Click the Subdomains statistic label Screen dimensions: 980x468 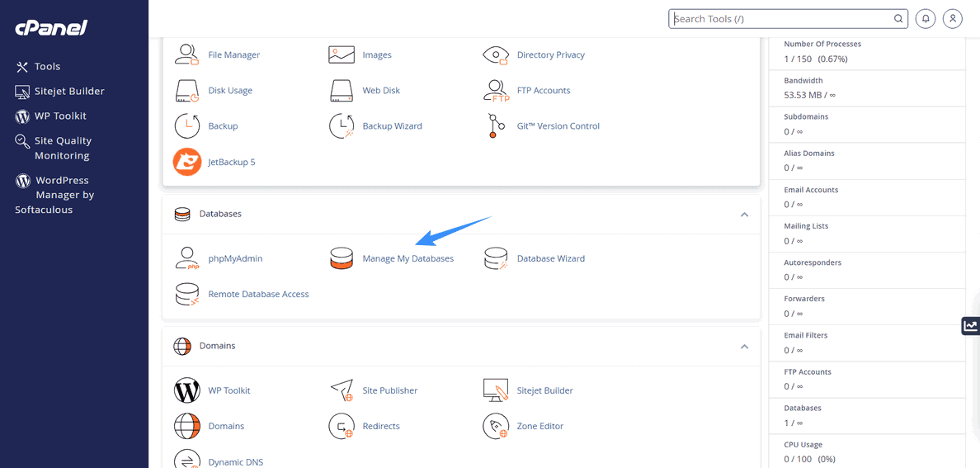tap(806, 117)
